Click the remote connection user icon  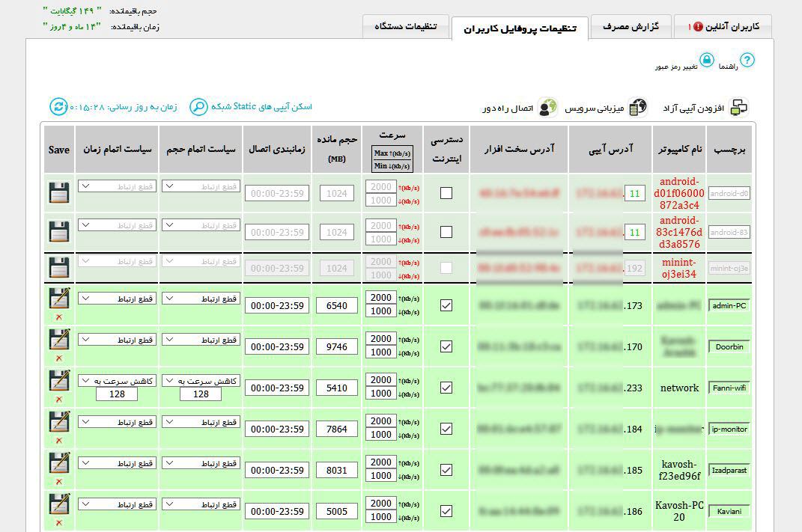[x=548, y=107]
